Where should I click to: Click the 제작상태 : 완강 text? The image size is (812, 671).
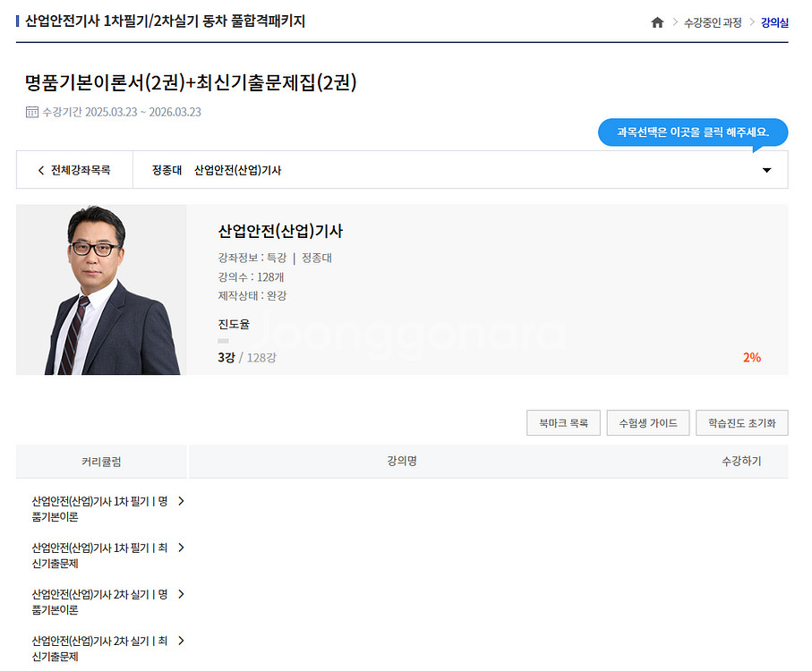click(x=252, y=295)
